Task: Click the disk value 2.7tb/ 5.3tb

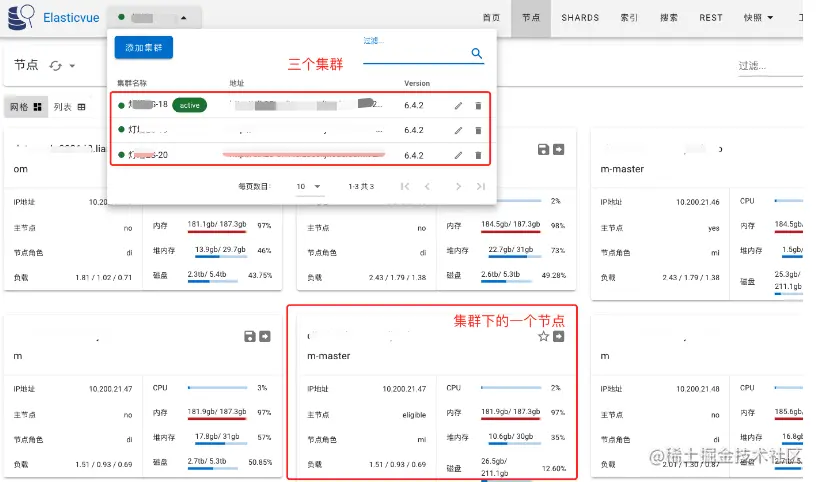Action: click(x=207, y=461)
